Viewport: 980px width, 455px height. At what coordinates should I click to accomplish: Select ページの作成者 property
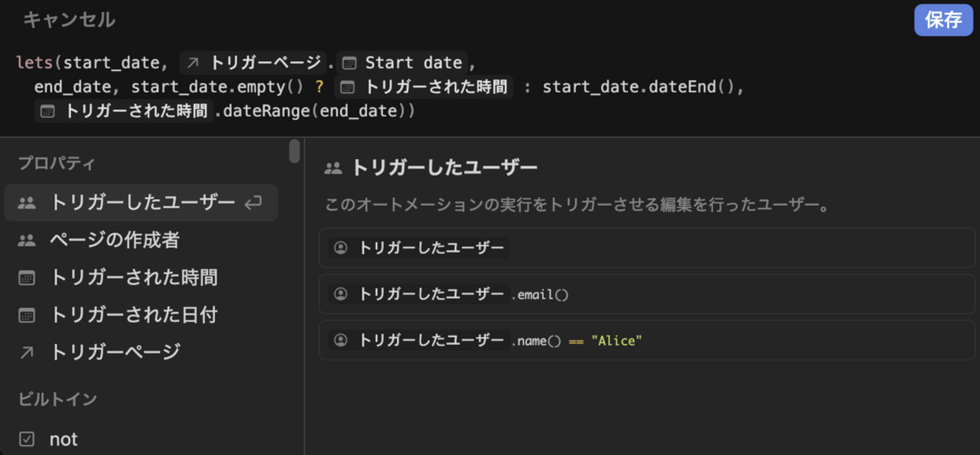tap(141, 240)
